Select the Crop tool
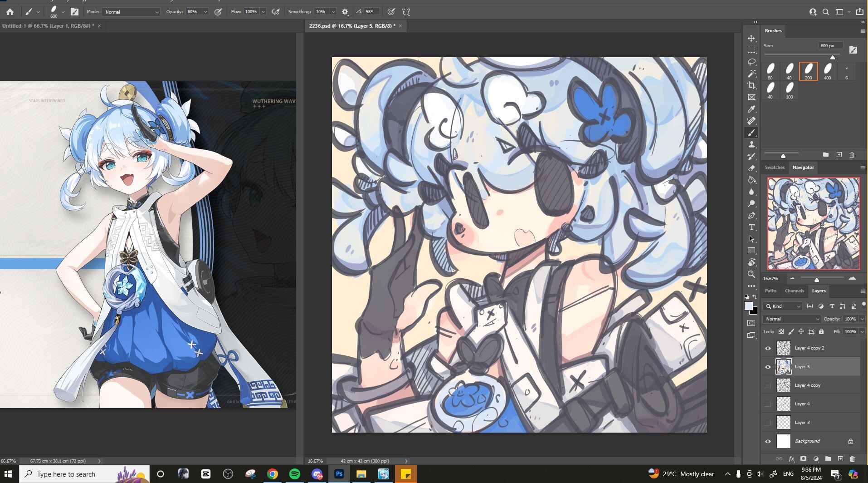The height and width of the screenshot is (483, 868). tap(751, 85)
